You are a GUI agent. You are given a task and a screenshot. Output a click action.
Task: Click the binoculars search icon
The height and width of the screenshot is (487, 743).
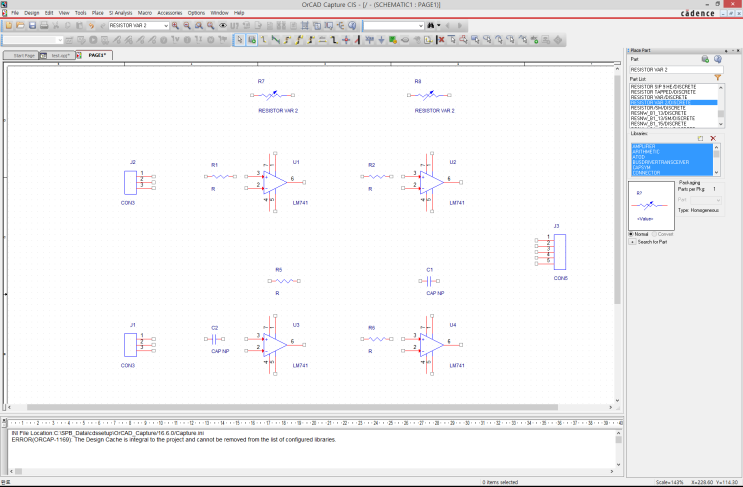click(x=431, y=25)
